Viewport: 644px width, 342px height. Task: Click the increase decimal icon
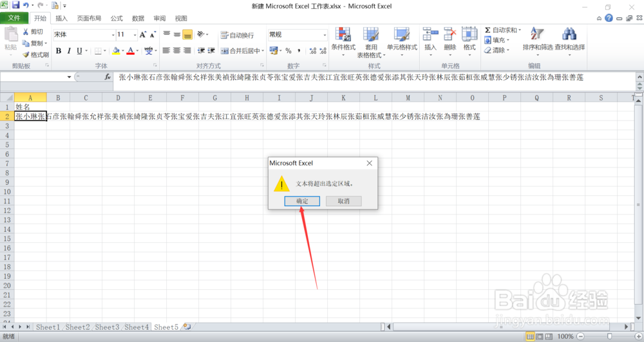pyautogui.click(x=313, y=50)
